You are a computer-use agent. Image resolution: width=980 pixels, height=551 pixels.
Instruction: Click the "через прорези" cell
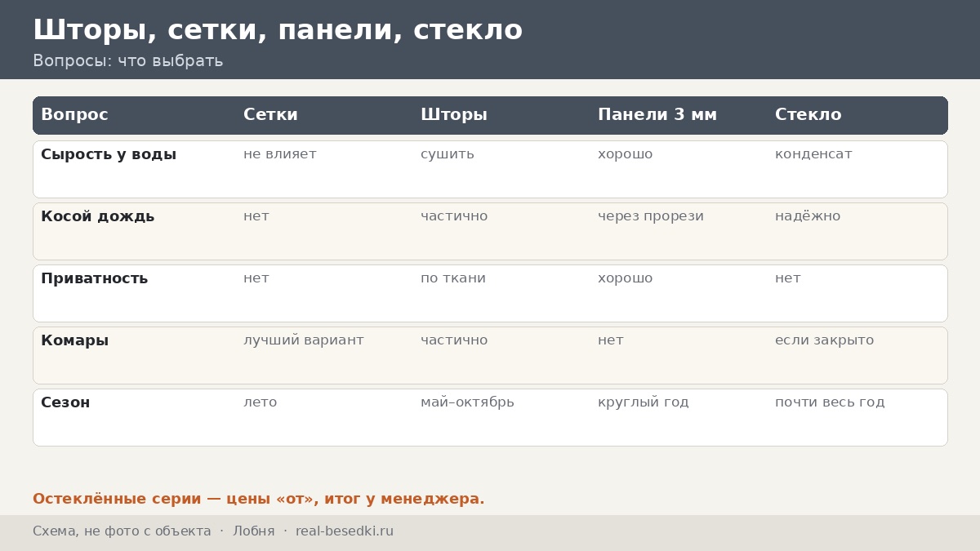(651, 216)
